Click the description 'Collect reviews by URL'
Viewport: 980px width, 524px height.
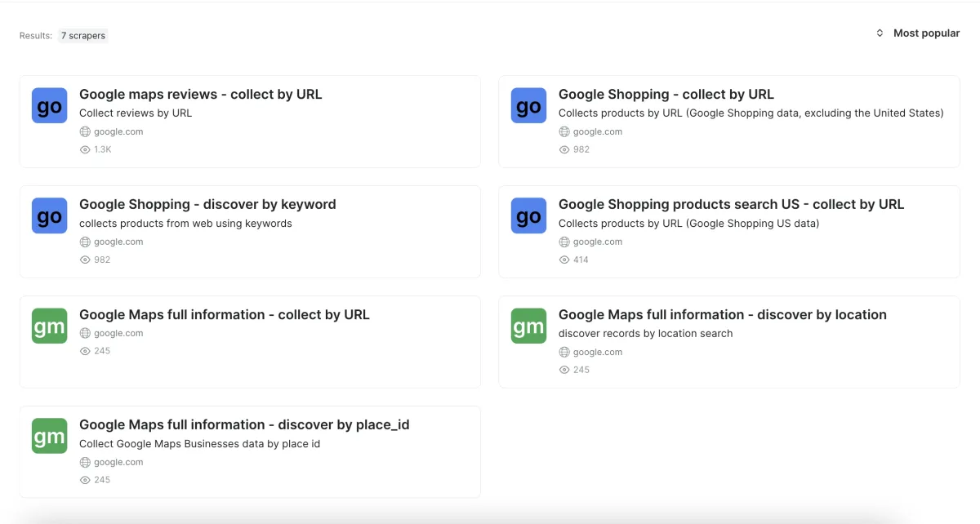click(136, 113)
